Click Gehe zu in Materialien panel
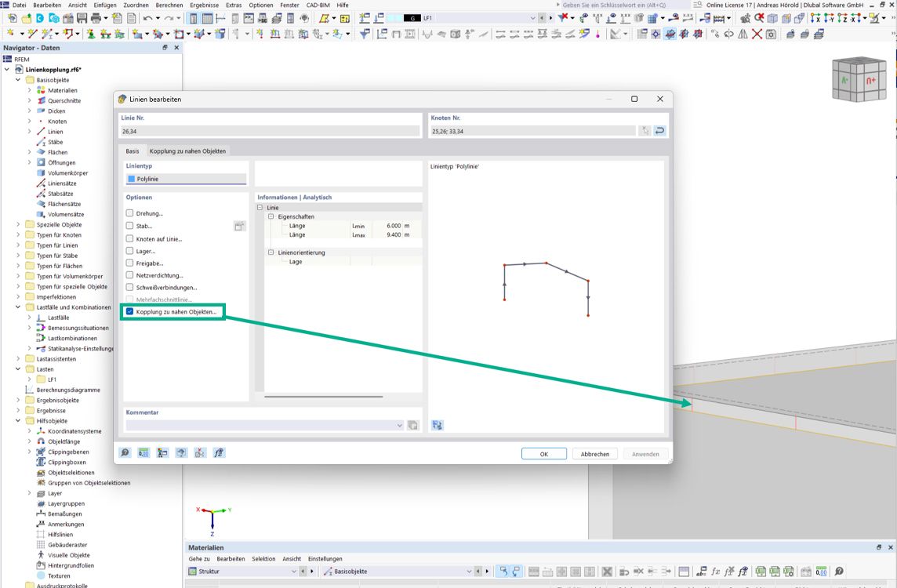The height and width of the screenshot is (588, 897). 199,559
